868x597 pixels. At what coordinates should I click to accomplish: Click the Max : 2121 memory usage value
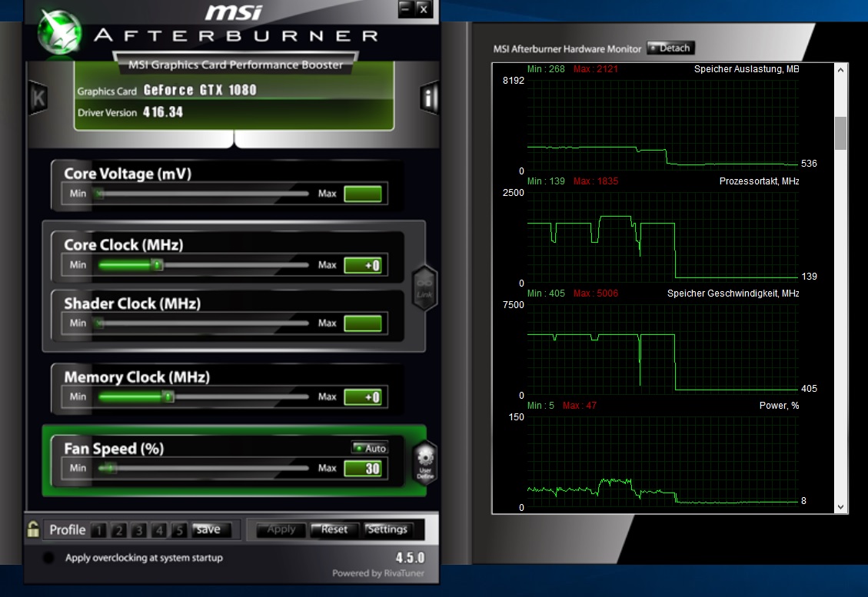point(596,69)
